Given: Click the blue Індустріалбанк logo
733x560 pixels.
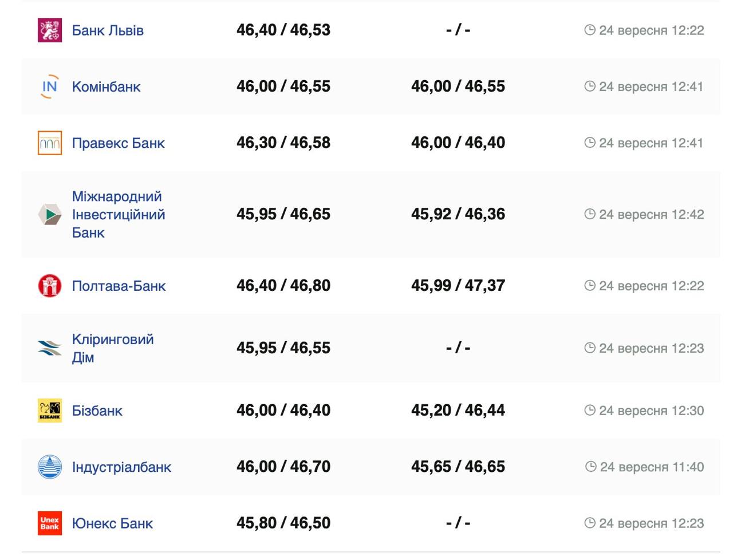Looking at the screenshot, I should (50, 467).
